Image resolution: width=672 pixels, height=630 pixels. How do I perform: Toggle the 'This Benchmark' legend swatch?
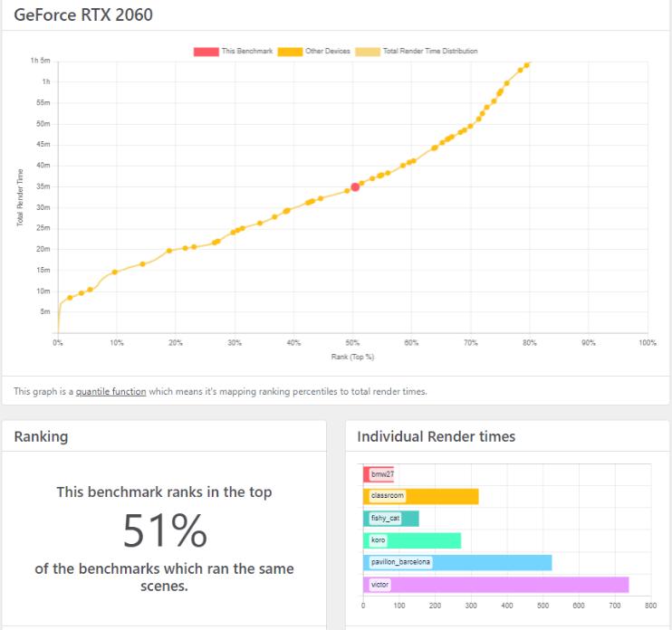tap(206, 52)
